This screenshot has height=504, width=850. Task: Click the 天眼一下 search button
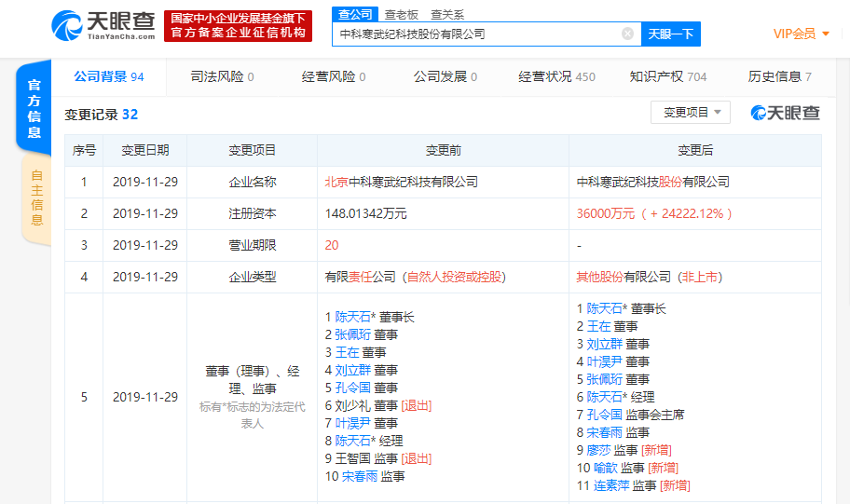pos(670,34)
